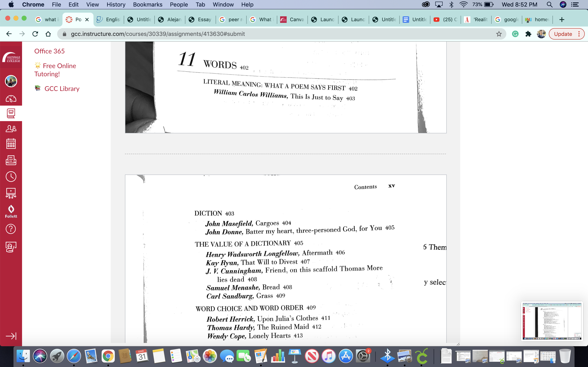The height and width of the screenshot is (367, 588).
Task: Open Groups people icon in sidebar
Action: coord(11,129)
